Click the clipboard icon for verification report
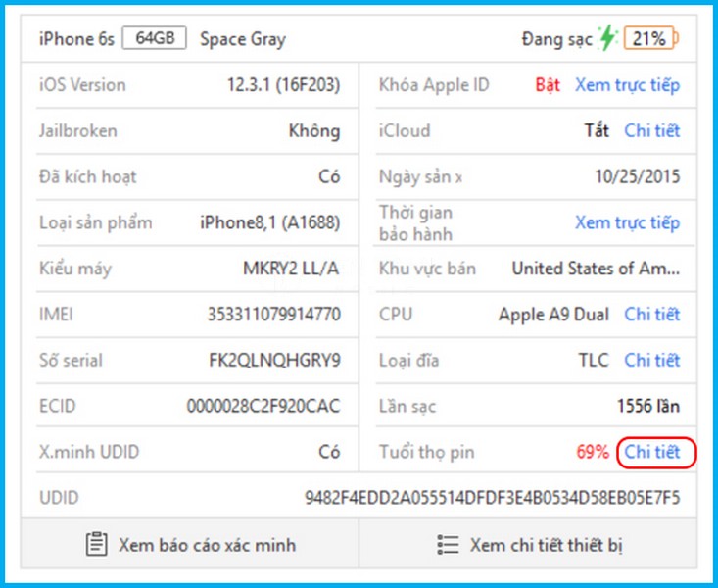The width and height of the screenshot is (718, 588). (95, 544)
